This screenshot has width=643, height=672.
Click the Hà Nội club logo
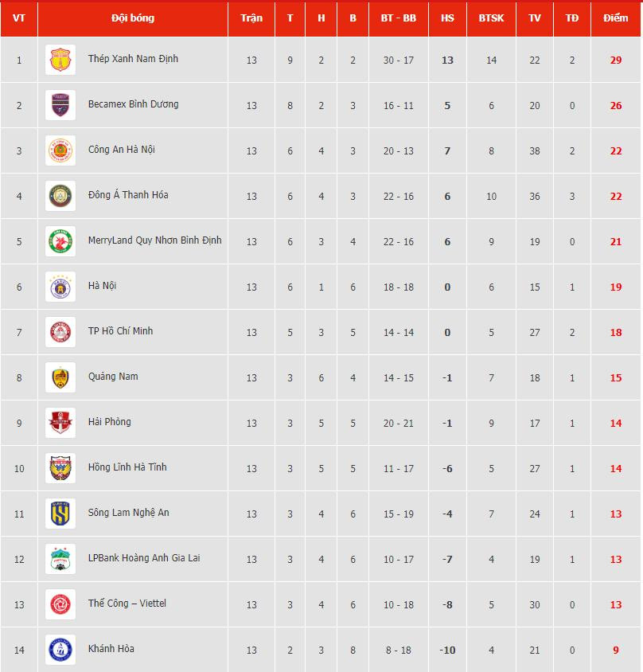(60, 287)
